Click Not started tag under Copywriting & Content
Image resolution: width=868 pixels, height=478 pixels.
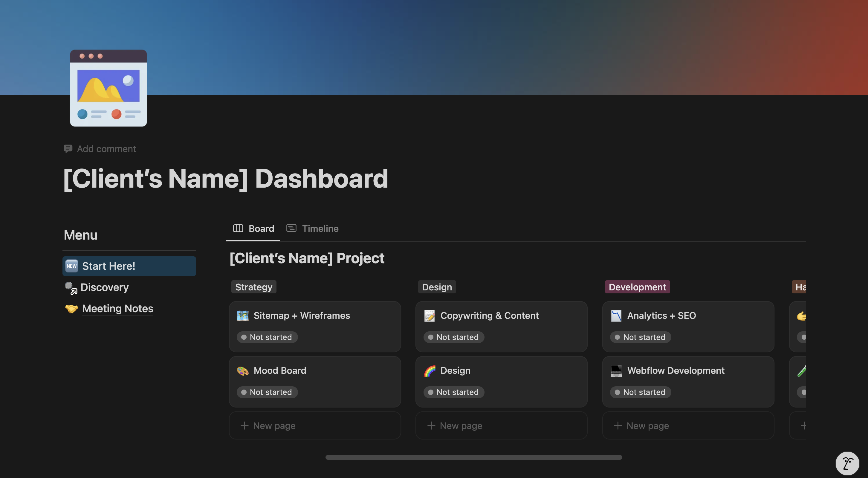(x=453, y=337)
